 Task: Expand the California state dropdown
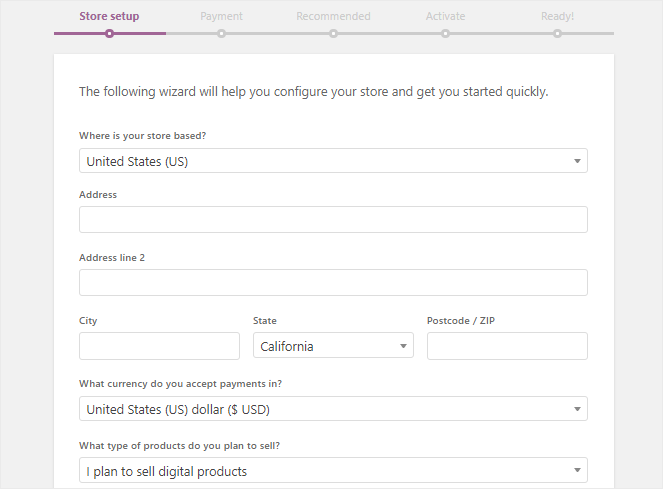(x=333, y=346)
